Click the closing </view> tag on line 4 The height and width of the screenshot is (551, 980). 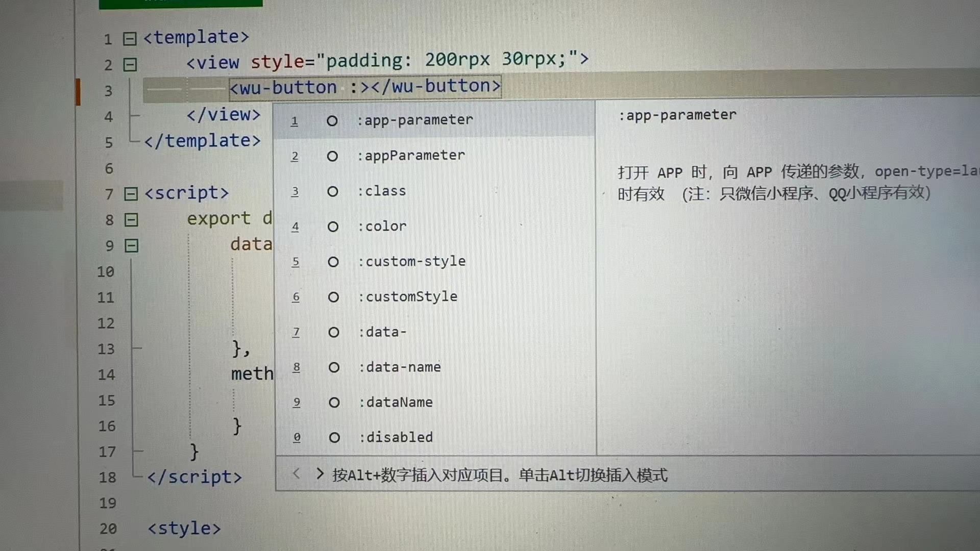pos(224,115)
